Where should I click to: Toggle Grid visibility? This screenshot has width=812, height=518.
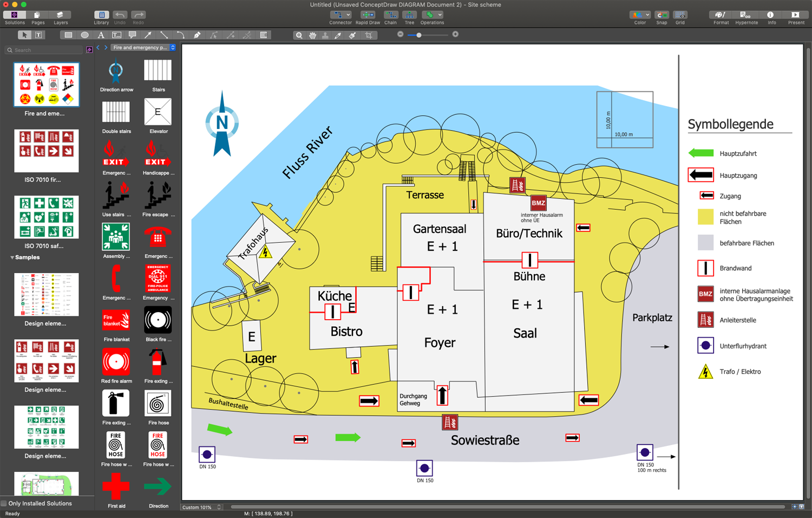pos(680,17)
